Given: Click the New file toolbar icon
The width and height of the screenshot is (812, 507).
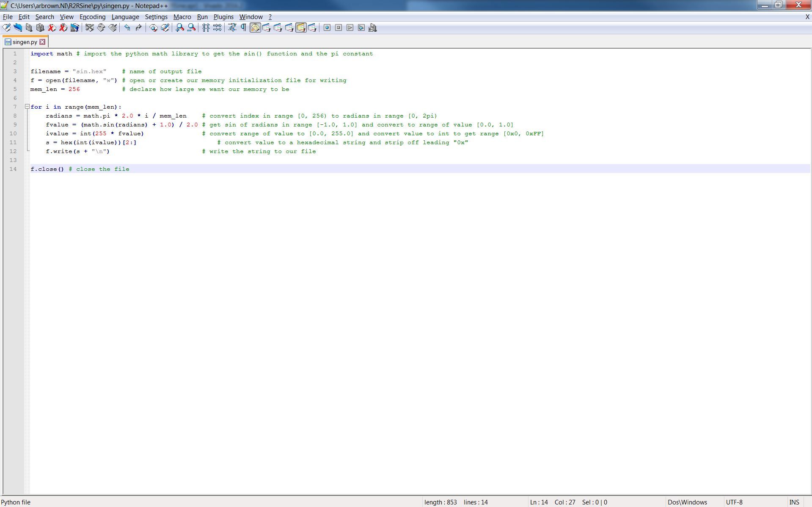Looking at the screenshot, I should coord(6,28).
